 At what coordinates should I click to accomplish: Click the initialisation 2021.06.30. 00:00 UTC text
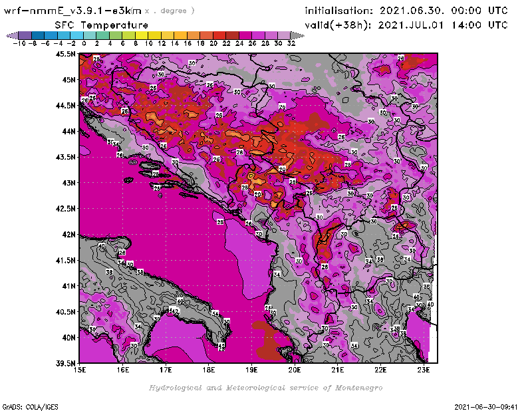[x=406, y=11]
